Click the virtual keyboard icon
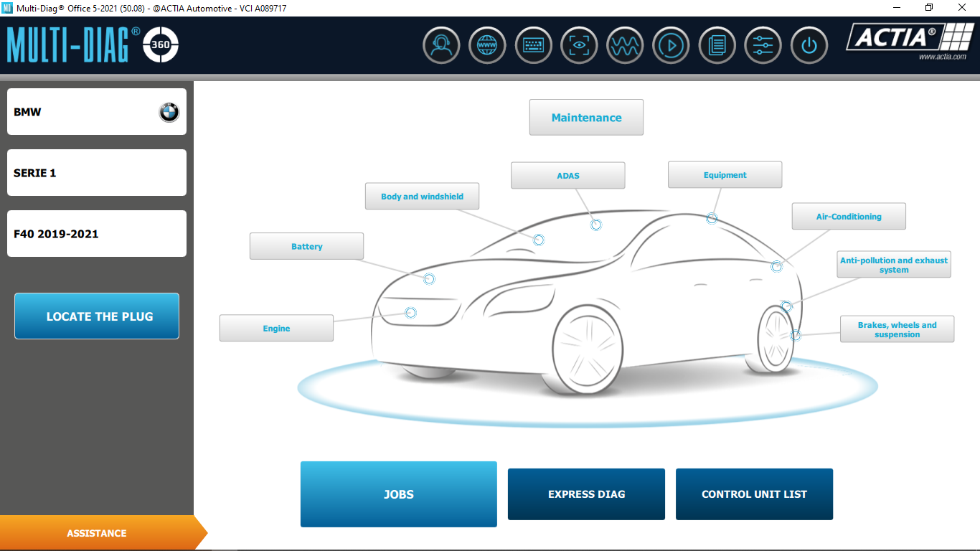The height and width of the screenshot is (551, 980). point(533,45)
